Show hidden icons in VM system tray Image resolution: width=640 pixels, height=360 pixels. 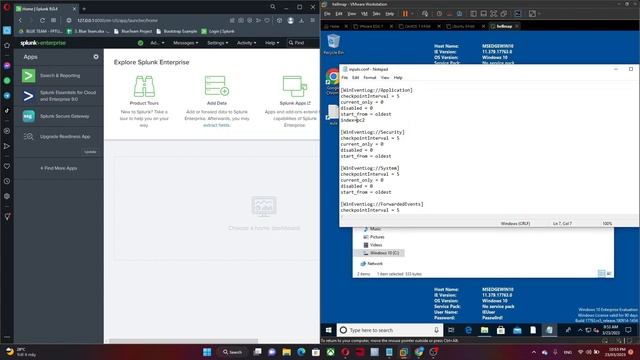580,330
